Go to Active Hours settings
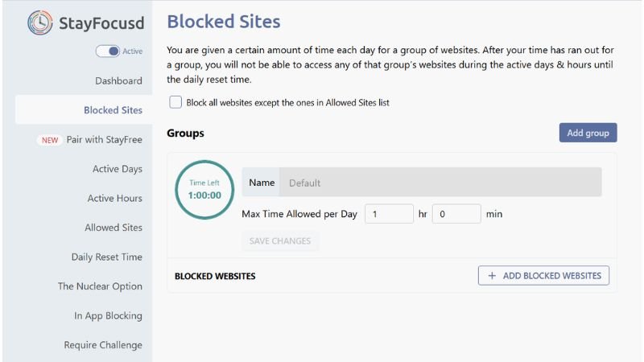 pos(114,198)
